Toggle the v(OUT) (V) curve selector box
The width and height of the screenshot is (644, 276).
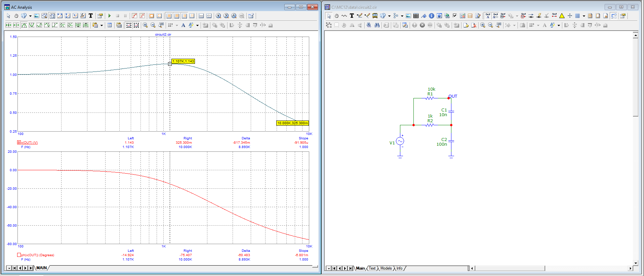[19, 142]
